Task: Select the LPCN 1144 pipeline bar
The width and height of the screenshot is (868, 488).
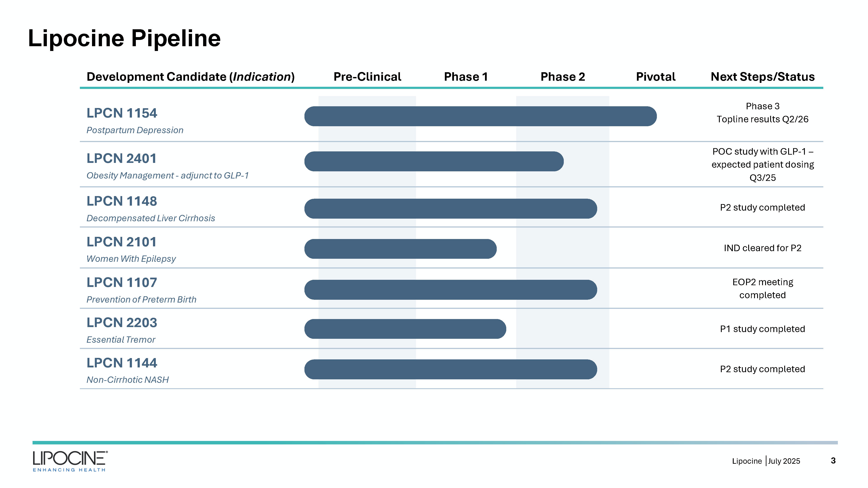Action: (x=450, y=369)
